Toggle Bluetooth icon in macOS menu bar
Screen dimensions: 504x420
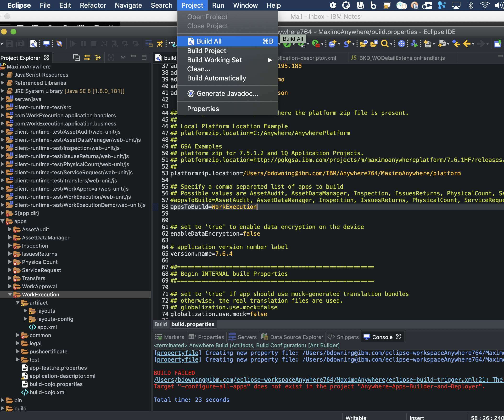click(470, 5)
